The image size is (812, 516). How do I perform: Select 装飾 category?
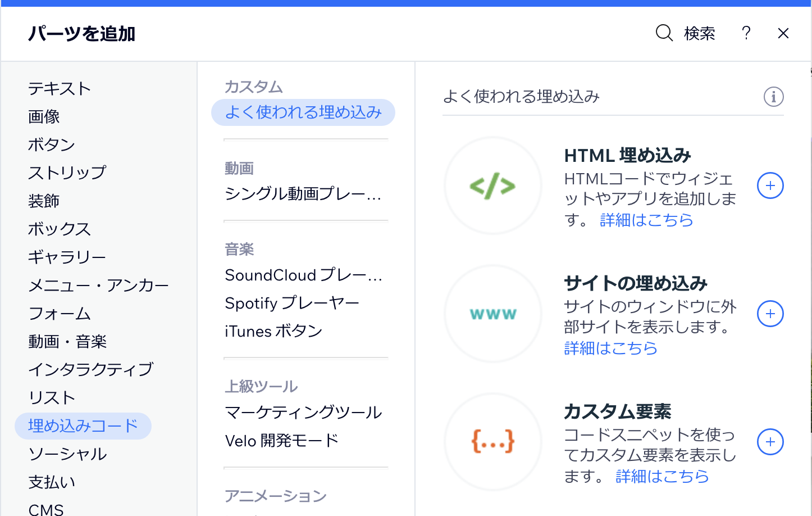[x=44, y=201]
